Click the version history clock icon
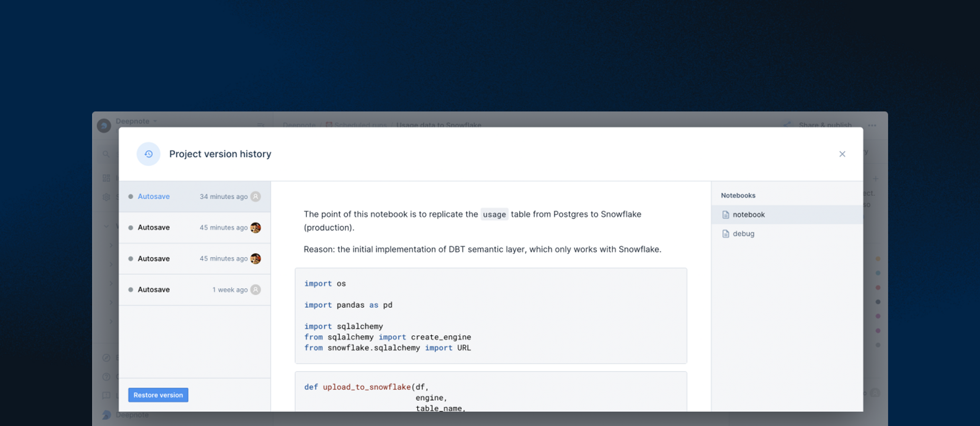Viewport: 980px width, 426px height. (x=148, y=154)
